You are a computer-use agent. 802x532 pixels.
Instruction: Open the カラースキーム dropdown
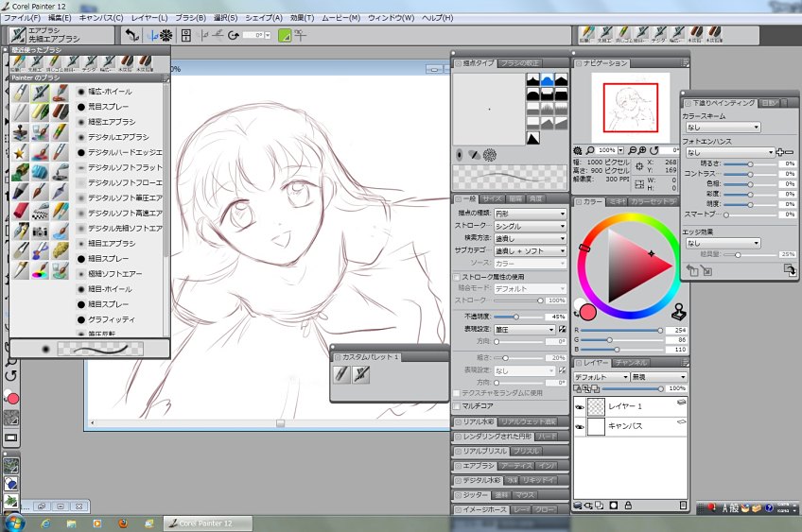point(722,127)
